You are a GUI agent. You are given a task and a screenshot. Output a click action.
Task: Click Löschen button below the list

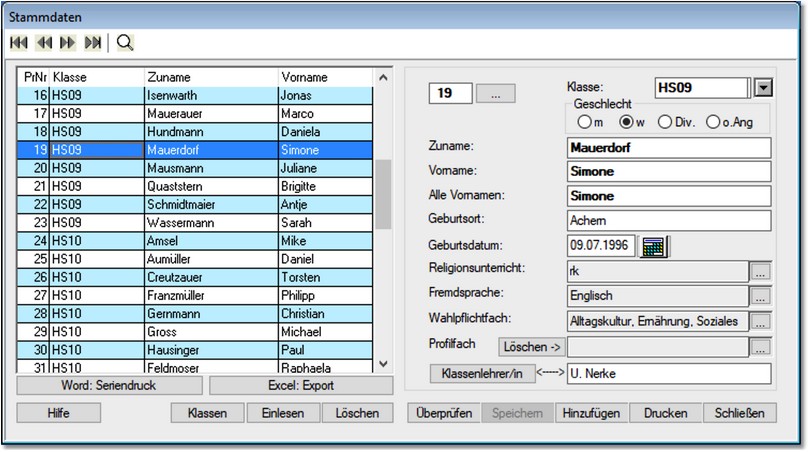[357, 413]
